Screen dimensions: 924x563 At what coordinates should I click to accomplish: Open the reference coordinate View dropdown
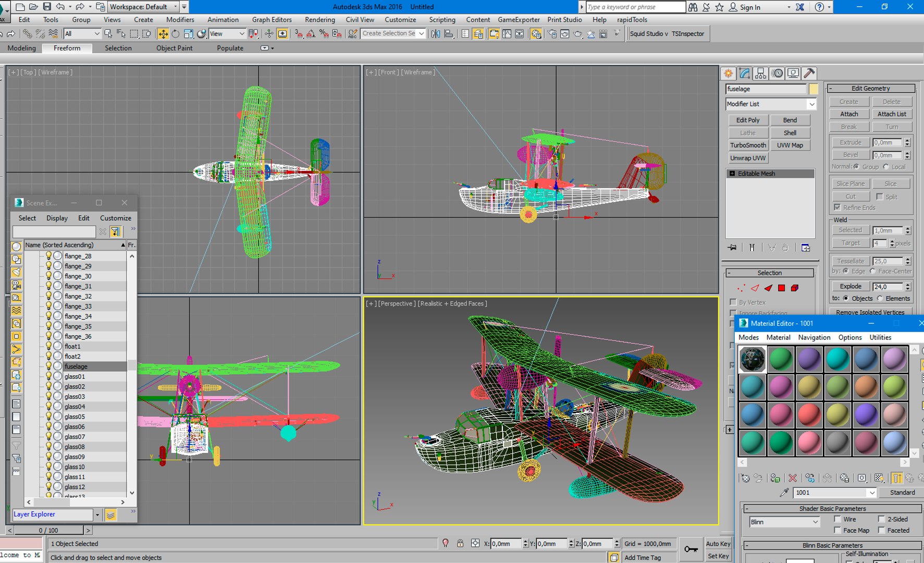point(227,34)
